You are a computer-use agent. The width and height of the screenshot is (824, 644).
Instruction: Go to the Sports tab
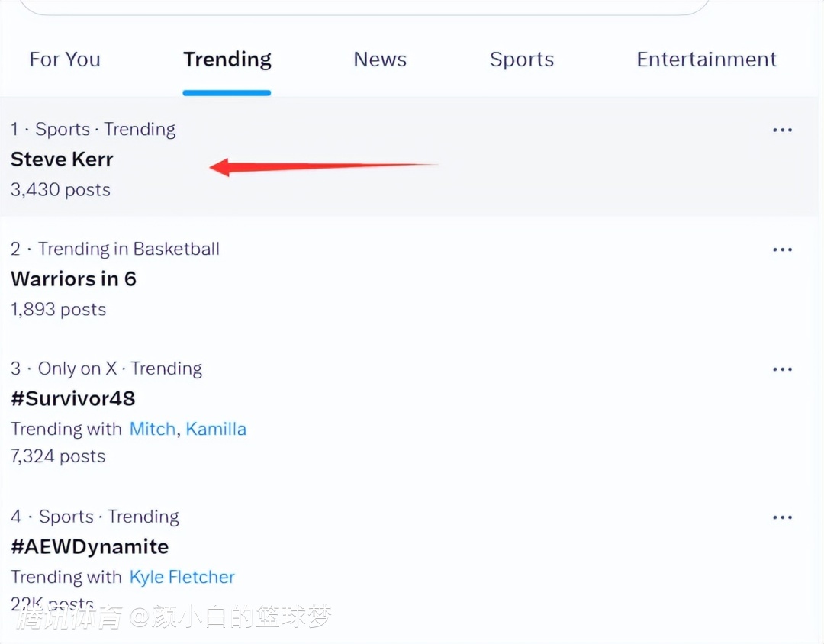tap(522, 60)
